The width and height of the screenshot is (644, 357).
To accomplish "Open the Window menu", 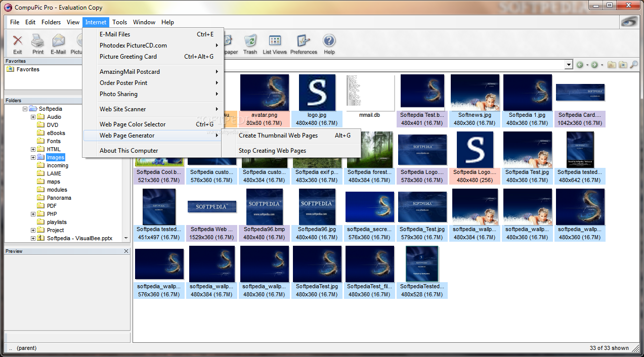I will point(144,22).
